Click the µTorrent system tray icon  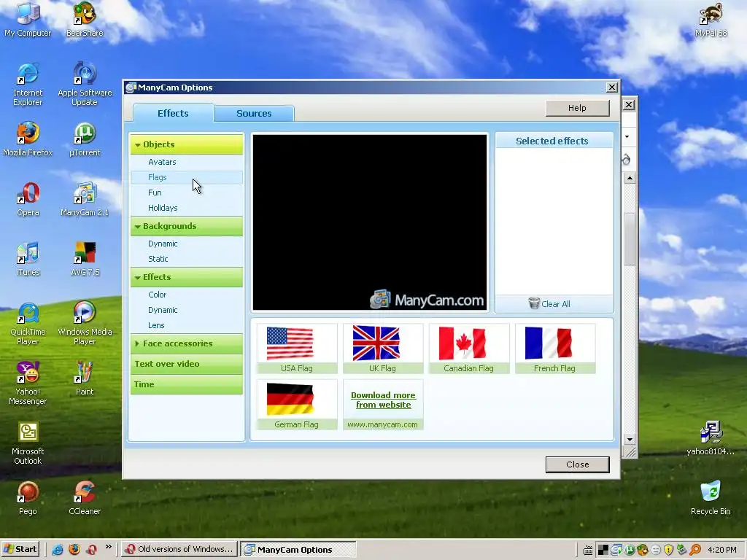(x=630, y=550)
